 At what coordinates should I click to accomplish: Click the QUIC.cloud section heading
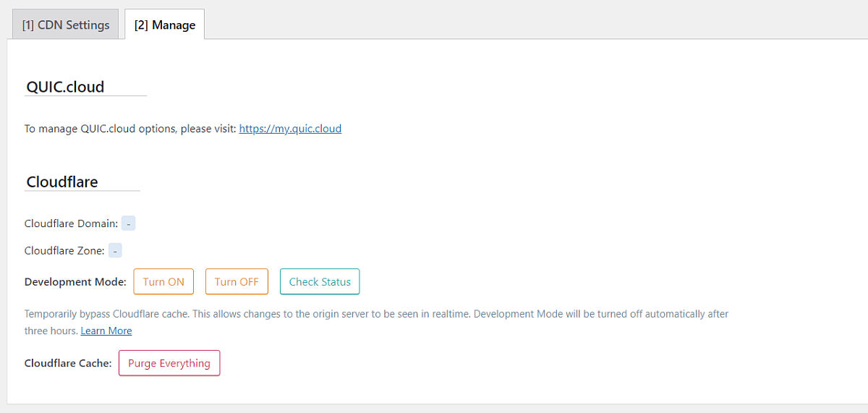coord(65,87)
